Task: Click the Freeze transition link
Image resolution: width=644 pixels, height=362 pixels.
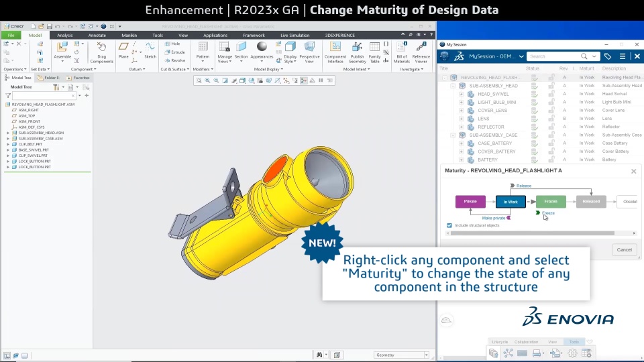Action: (x=548, y=213)
